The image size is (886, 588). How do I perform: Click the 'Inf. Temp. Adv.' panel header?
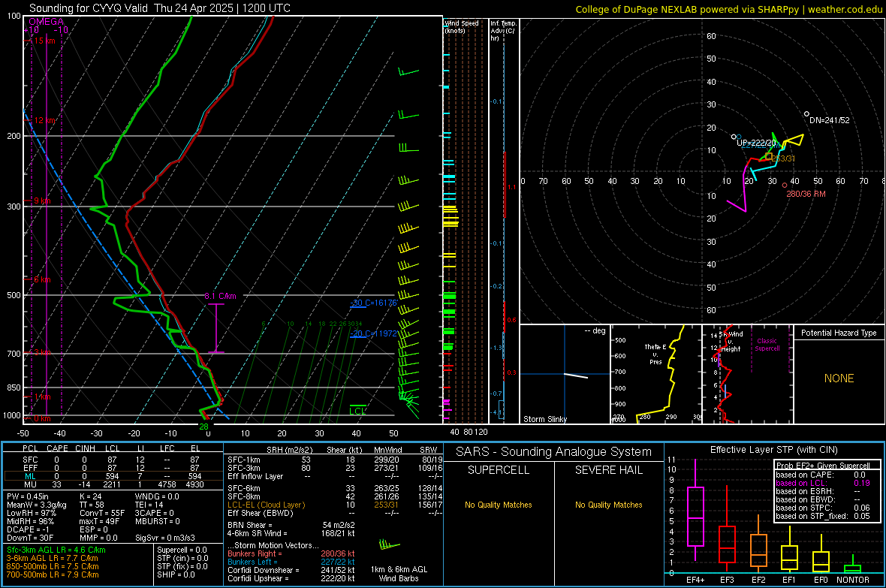(503, 31)
